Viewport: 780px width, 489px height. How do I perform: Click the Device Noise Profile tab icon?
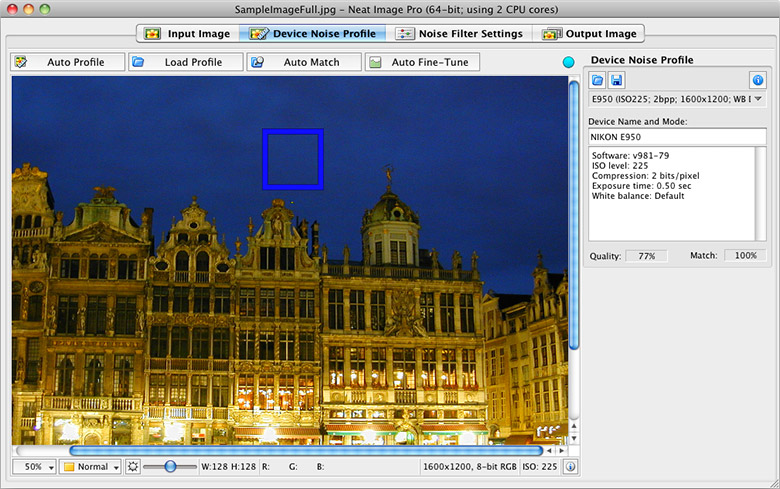tap(259, 34)
